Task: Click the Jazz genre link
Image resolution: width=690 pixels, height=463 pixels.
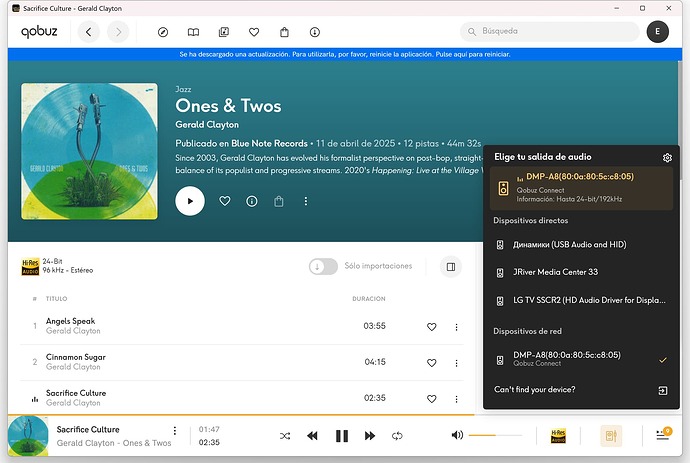Action: point(183,89)
